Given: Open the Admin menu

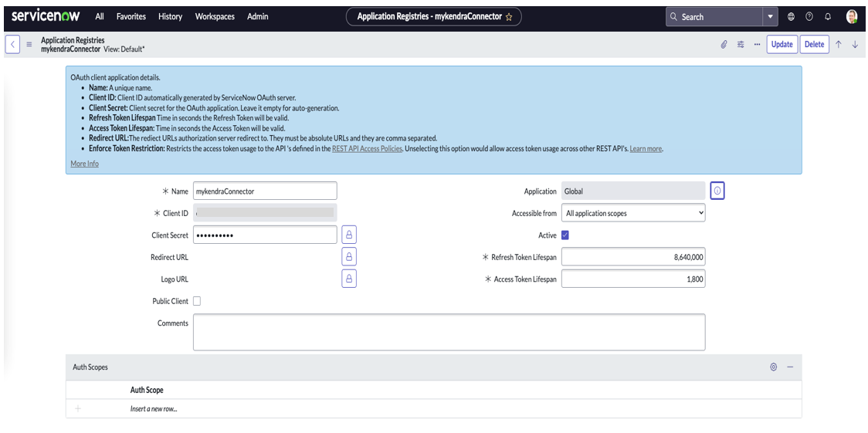Looking at the screenshot, I should tap(257, 16).
